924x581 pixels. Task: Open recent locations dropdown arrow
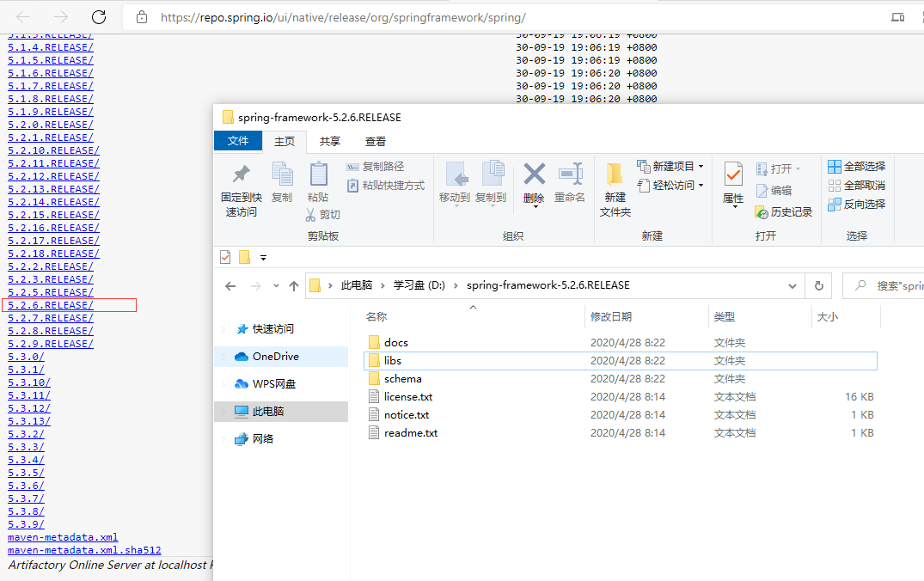pos(276,286)
